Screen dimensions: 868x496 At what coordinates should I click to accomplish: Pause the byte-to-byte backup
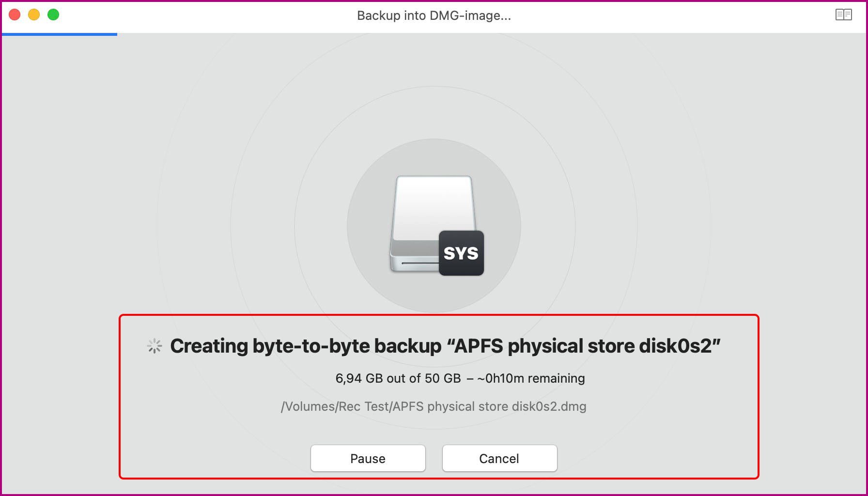pos(368,458)
